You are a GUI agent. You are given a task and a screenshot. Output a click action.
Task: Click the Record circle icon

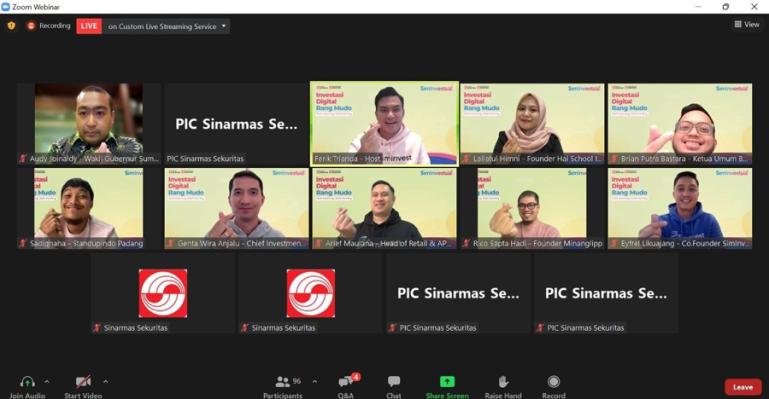click(554, 381)
